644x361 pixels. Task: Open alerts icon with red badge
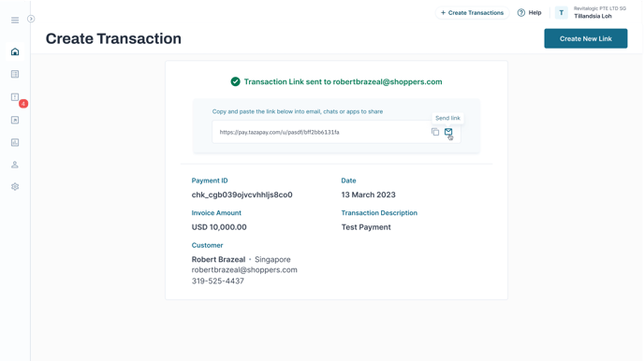click(15, 97)
